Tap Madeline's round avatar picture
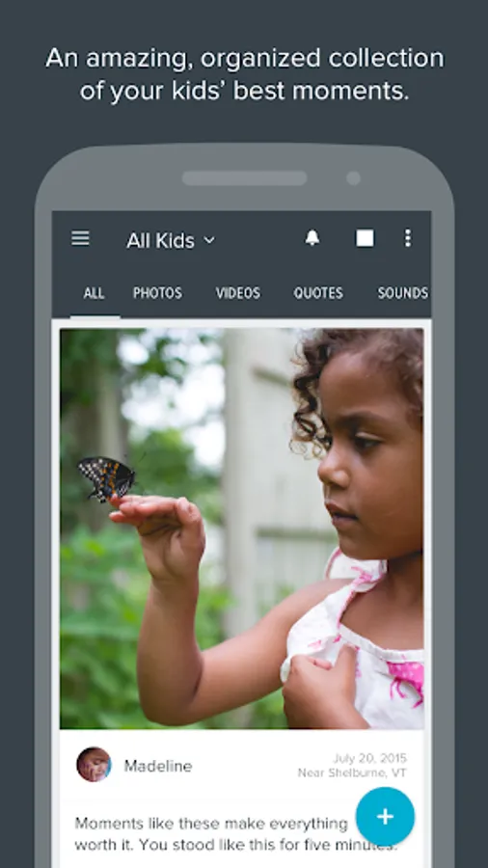The image size is (488, 868). click(x=94, y=765)
